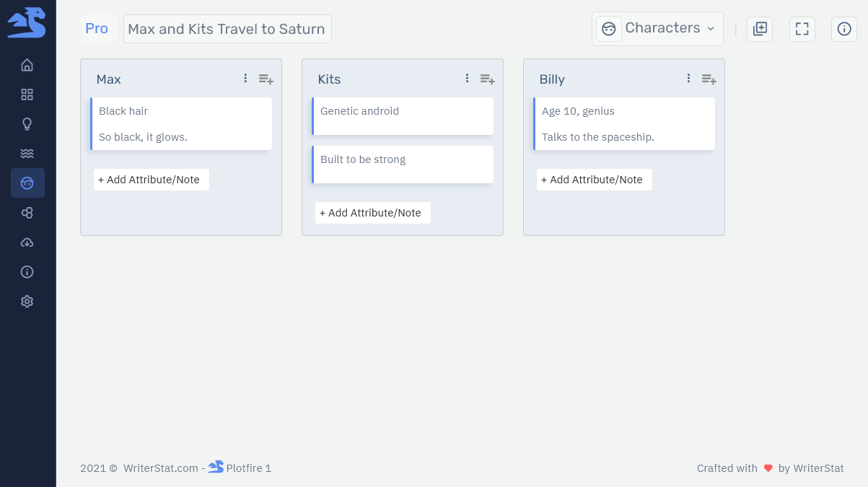Screen dimensions: 868x487
Task: Click the Plotfire dolphin logo top-left
Action: click(x=27, y=22)
